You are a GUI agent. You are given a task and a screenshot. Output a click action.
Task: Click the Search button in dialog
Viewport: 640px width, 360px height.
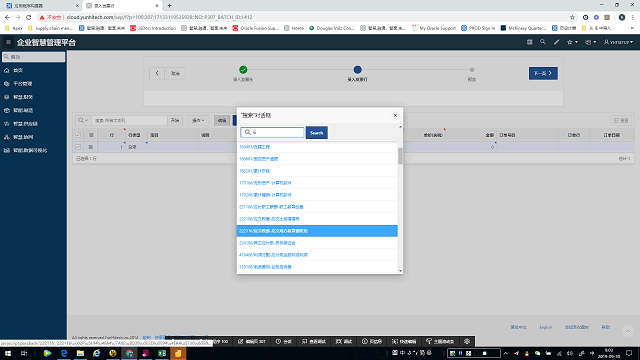(316, 133)
